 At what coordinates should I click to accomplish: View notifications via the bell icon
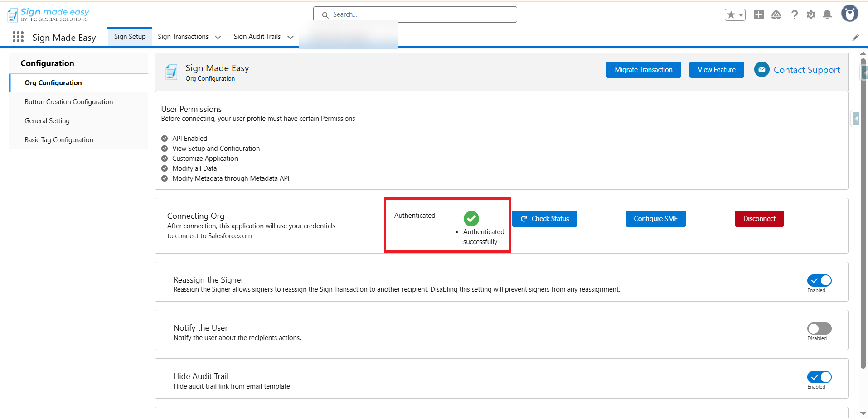pyautogui.click(x=827, y=15)
